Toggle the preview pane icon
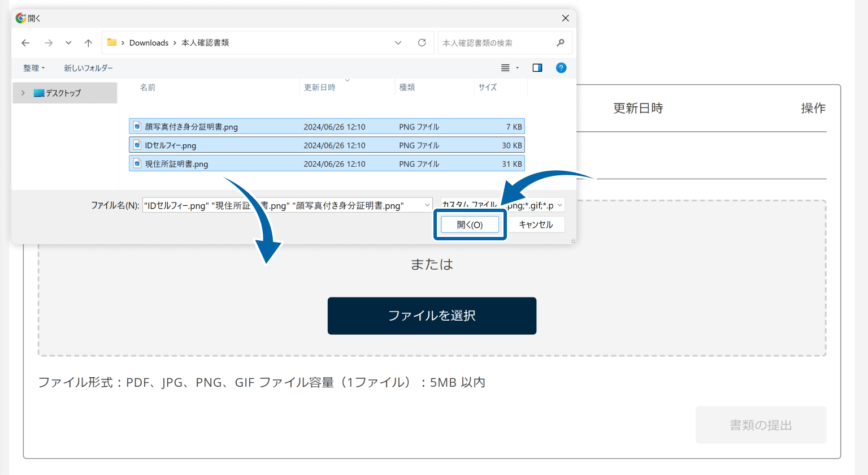868x475 pixels. (537, 68)
